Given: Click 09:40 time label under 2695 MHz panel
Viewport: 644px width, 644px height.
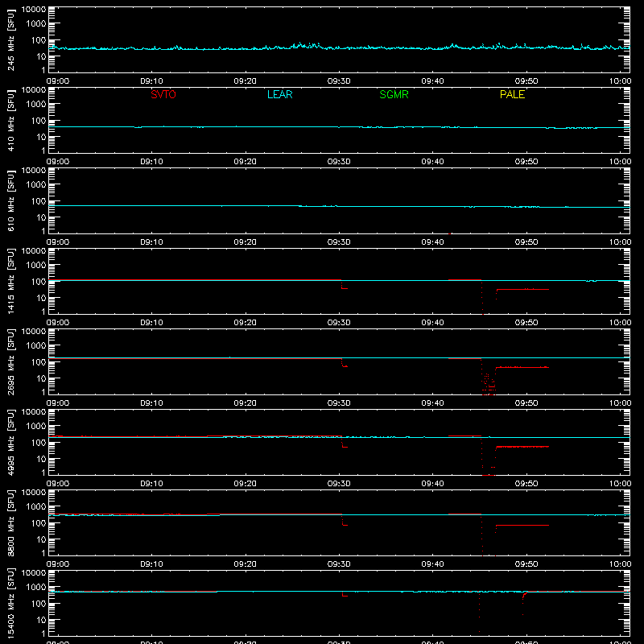Looking at the screenshot, I should point(432,403).
